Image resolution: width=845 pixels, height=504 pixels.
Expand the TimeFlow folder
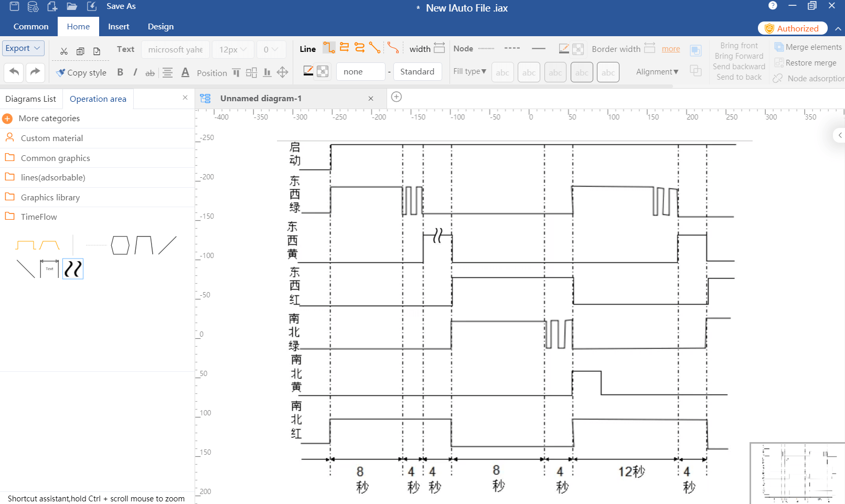pyautogui.click(x=97, y=217)
